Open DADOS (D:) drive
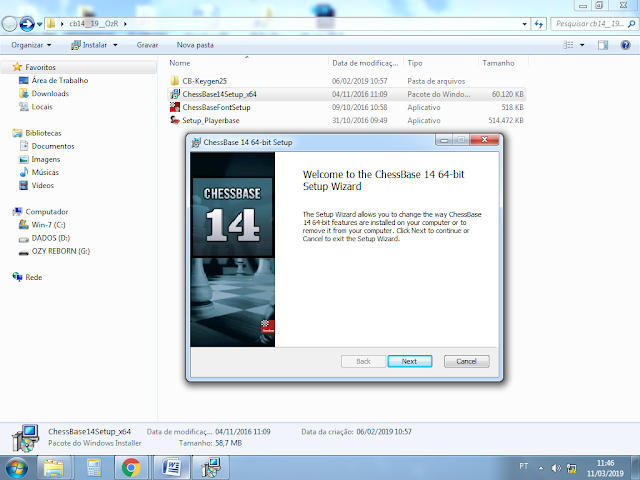The width and height of the screenshot is (640, 480). 51,238
